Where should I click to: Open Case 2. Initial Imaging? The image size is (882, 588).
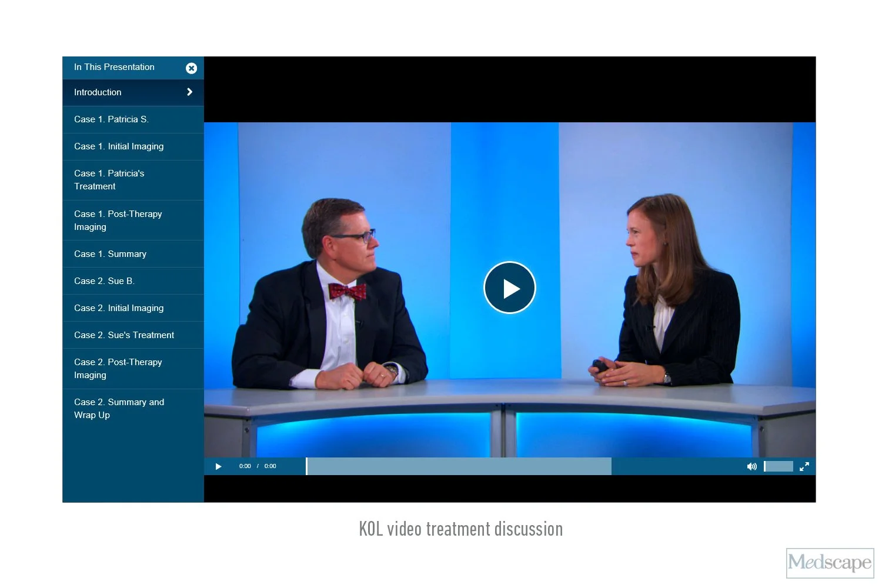(x=133, y=308)
